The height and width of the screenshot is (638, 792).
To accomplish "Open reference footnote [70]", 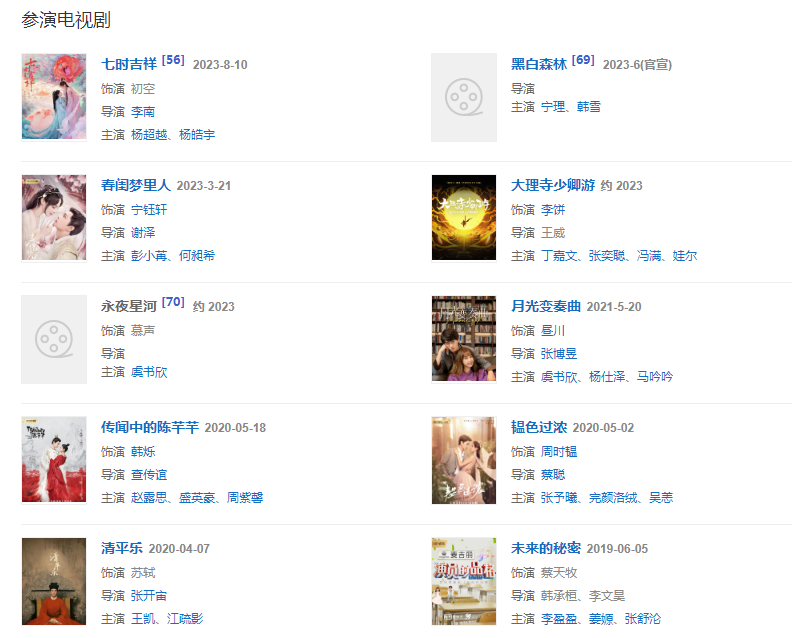I will [x=173, y=302].
